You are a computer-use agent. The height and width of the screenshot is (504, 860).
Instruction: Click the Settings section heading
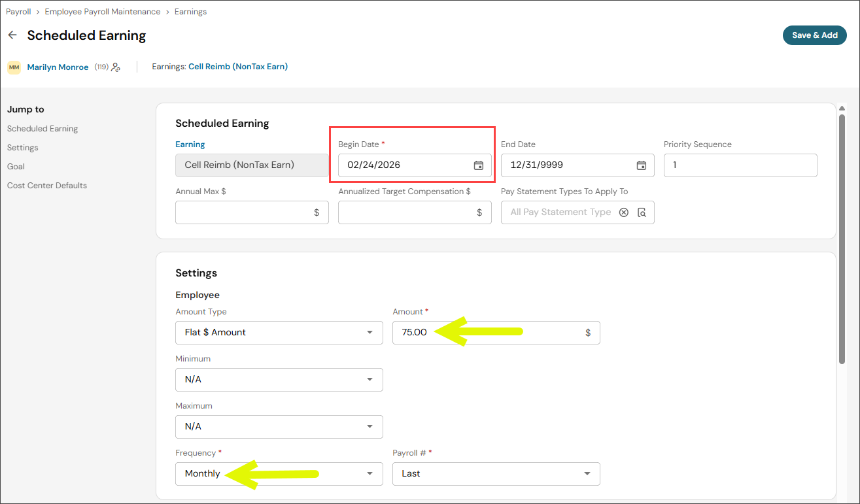click(196, 273)
